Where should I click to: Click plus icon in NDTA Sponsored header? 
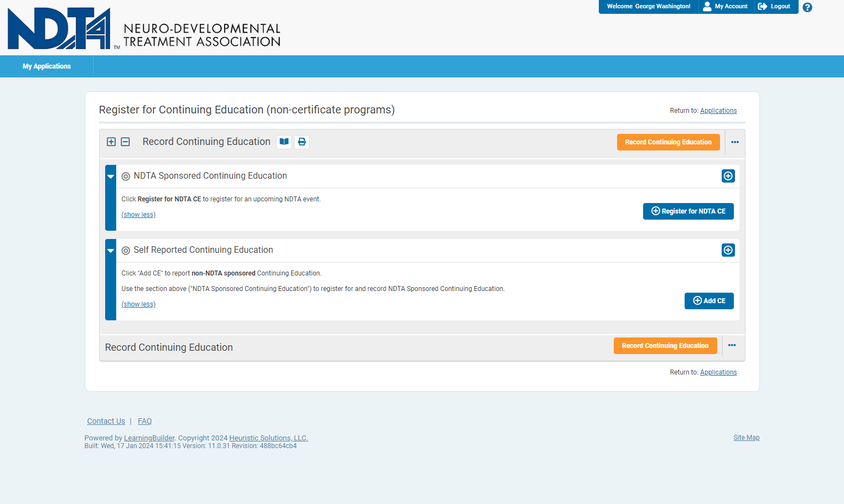[x=728, y=176]
